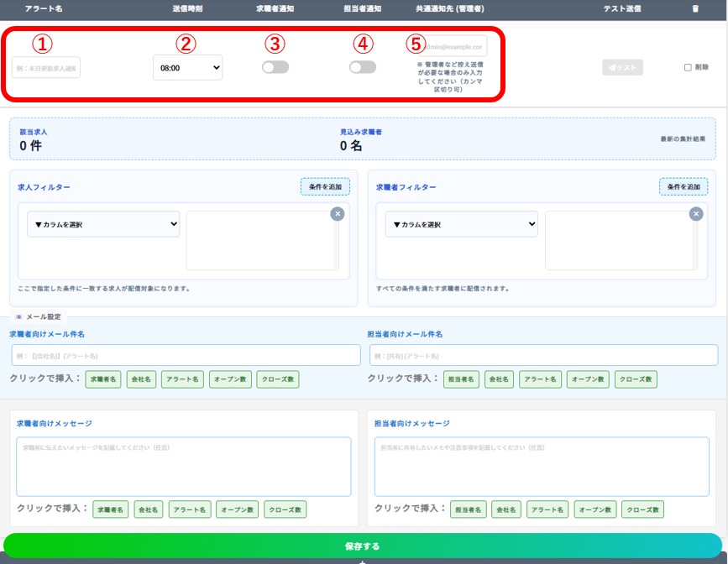Viewport: 728px width, 564px height.
Task: Open カラムを選択 dropdown in 求職者フィルター
Action: click(461, 224)
